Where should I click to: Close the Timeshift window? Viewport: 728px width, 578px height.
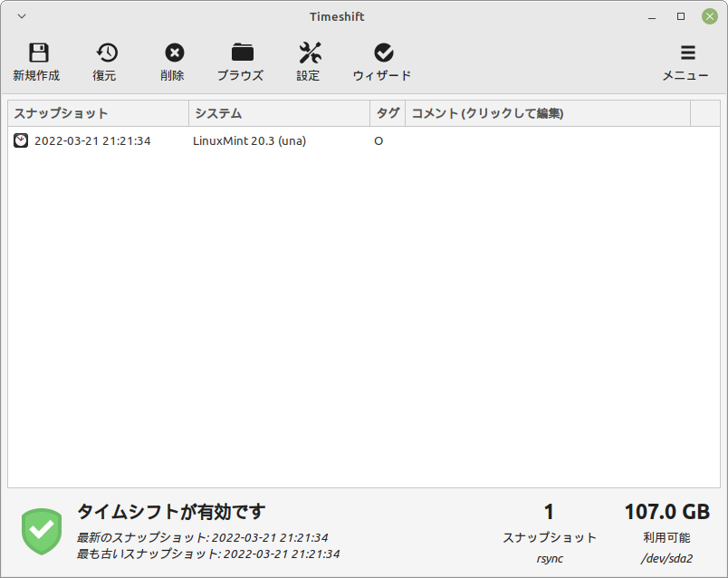coord(709,16)
